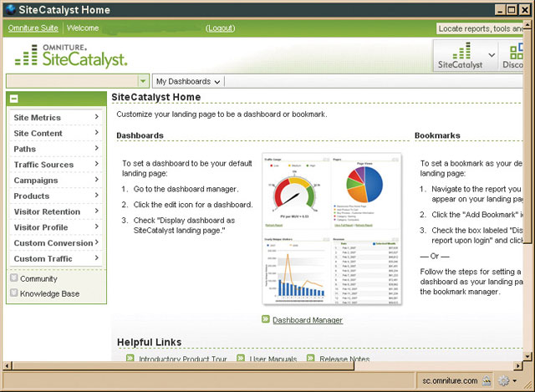Open the User Manuals link
This screenshot has width=535, height=392.
pos(273,359)
